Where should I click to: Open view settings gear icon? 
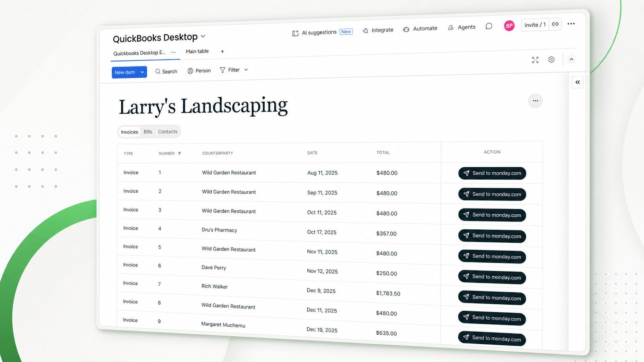click(x=552, y=60)
